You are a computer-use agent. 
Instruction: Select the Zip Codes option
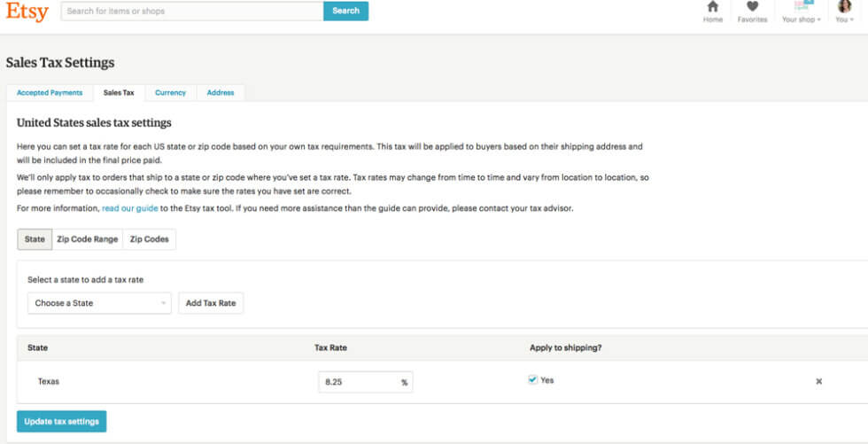[149, 239]
